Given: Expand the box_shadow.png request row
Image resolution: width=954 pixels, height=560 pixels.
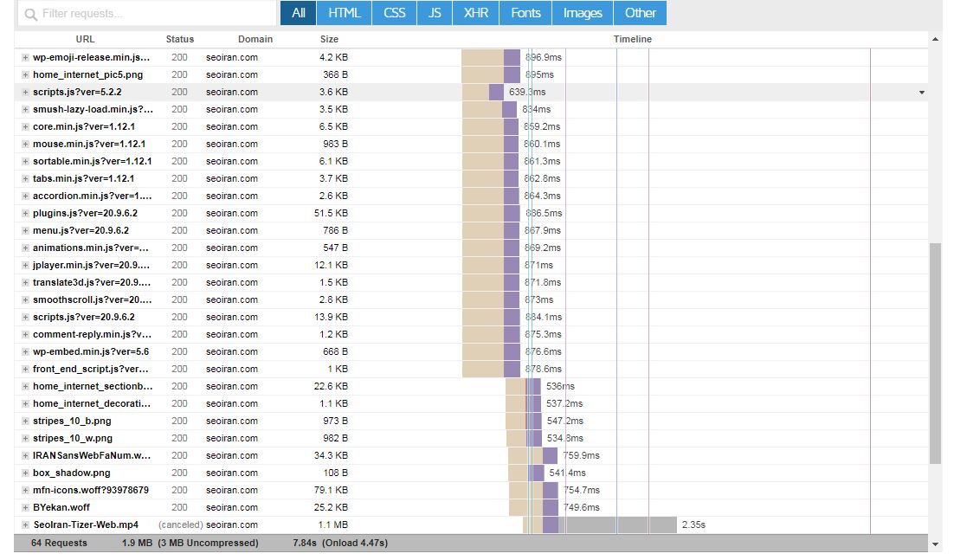Looking at the screenshot, I should pos(26,473).
